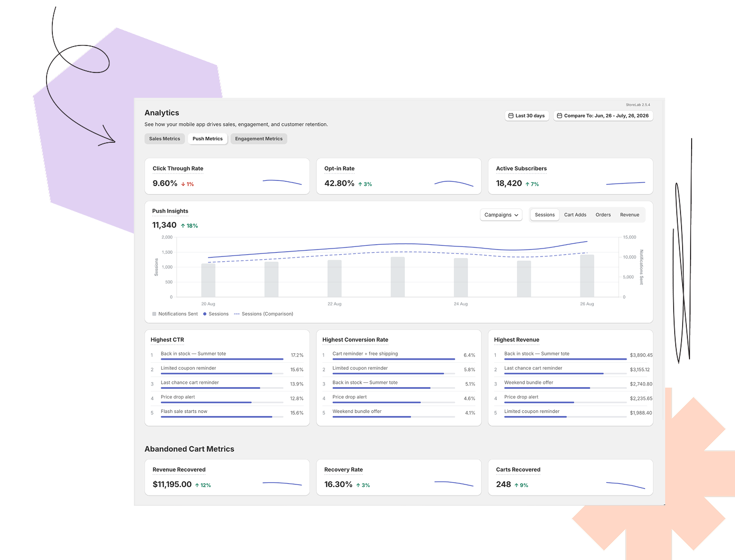Click the gray Notifications Sent legend swatch
Viewport: 735px width, 560px height.
(x=154, y=314)
